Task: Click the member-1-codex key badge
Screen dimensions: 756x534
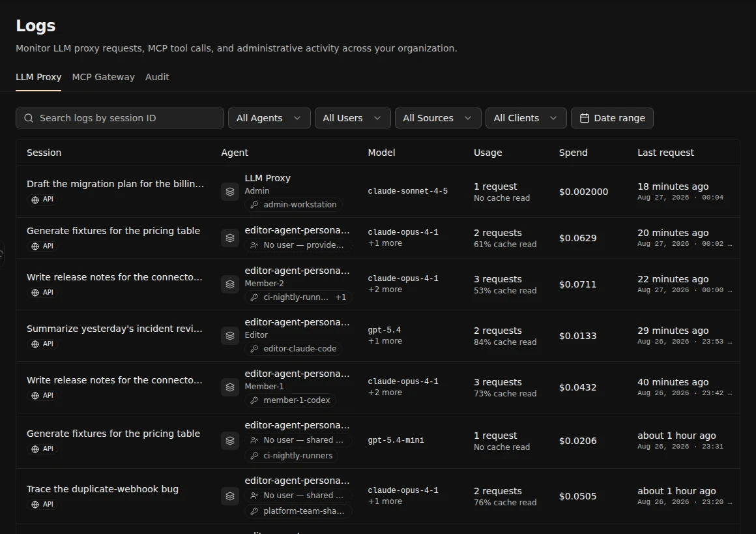Action: click(x=290, y=400)
